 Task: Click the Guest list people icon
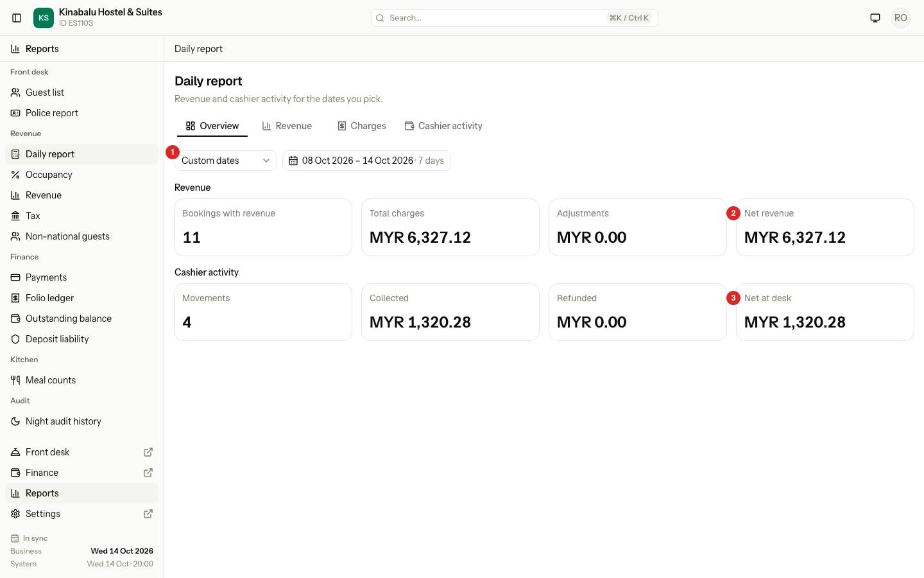(15, 92)
